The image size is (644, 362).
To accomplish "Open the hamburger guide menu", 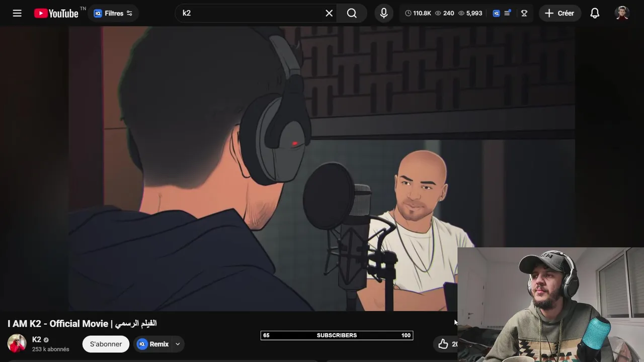I will tap(17, 13).
